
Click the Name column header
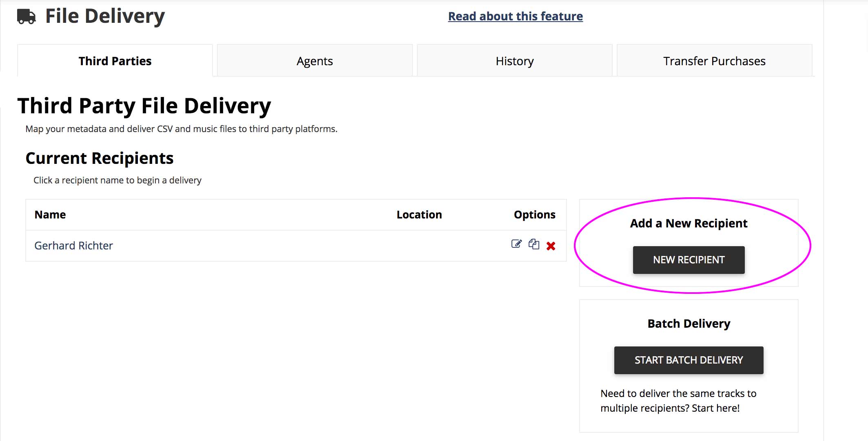[50, 215]
